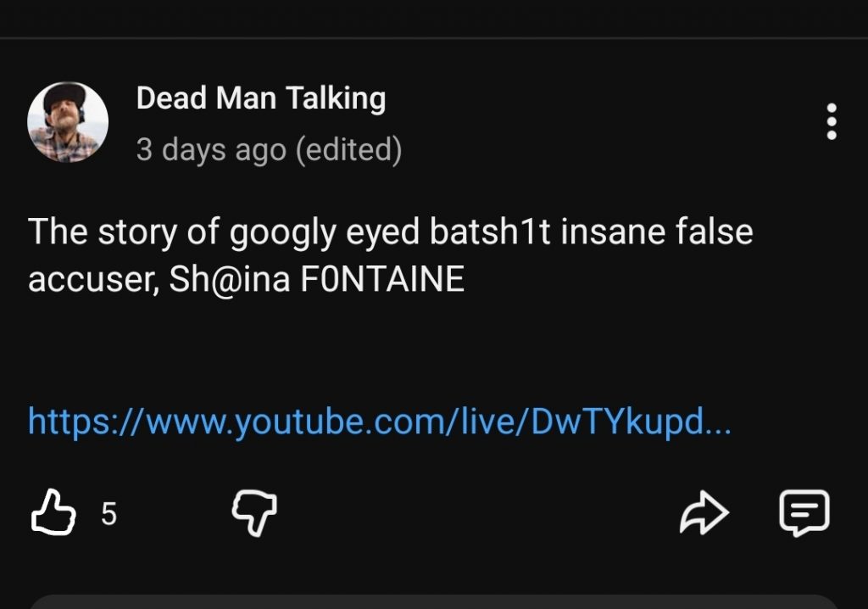Dislike the post with thumbs-down icon
868x609 pixels.
point(254,512)
